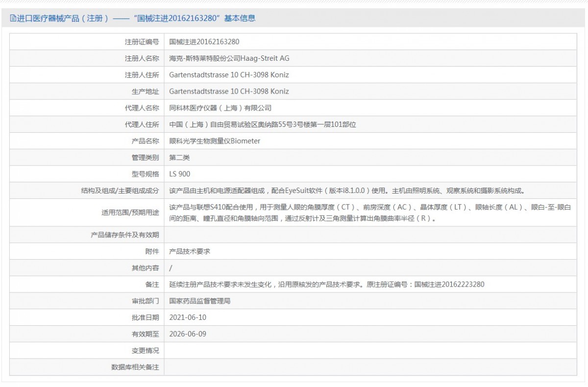The height and width of the screenshot is (387, 588).
Task: Select the slash value in the 其他内容 row
Action: (x=171, y=268)
